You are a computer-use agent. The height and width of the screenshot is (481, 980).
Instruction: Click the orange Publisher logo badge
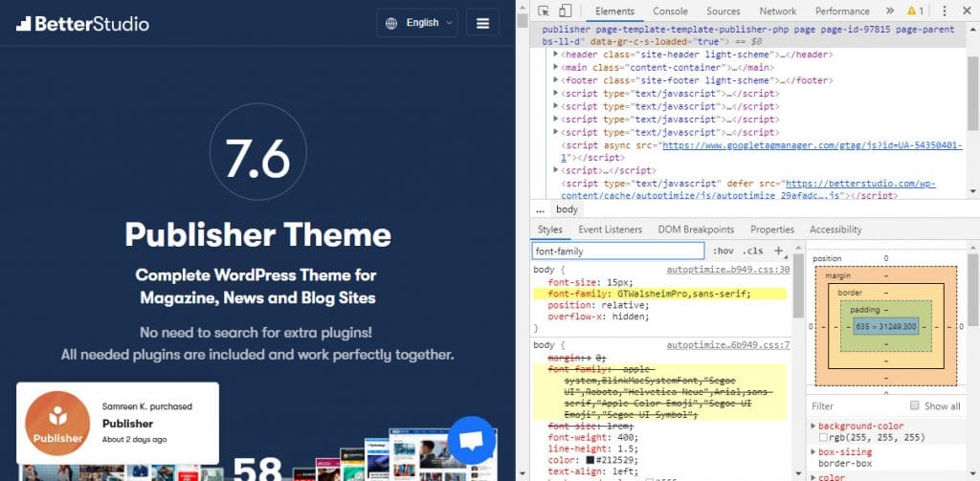point(57,424)
